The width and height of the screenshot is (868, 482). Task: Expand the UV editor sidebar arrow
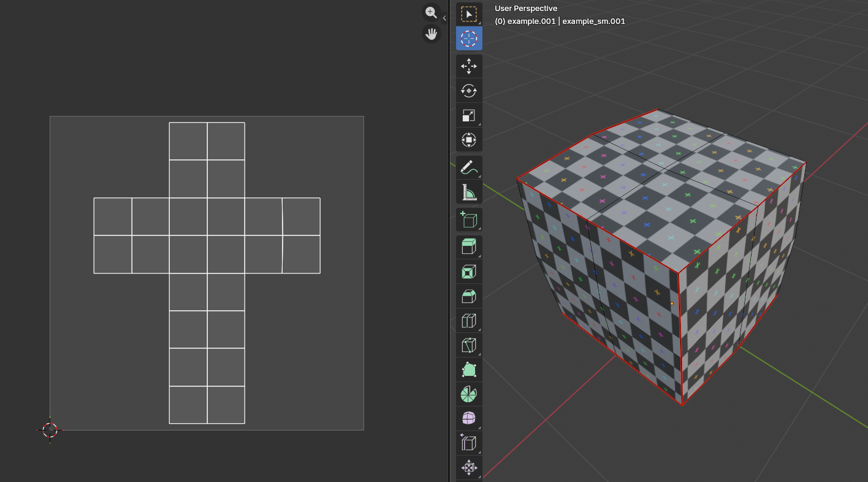pos(444,18)
